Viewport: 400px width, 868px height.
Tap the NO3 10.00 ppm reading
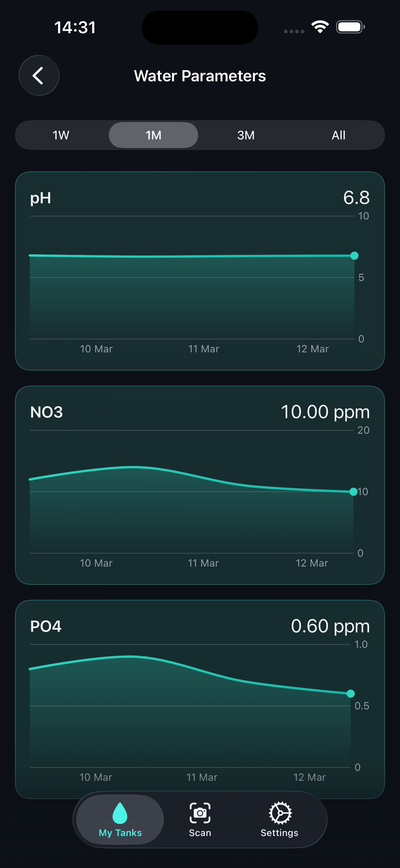click(325, 412)
